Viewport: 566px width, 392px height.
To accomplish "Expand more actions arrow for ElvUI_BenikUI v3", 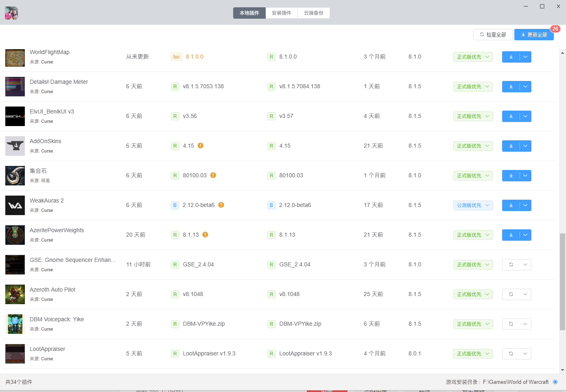I will (x=525, y=116).
